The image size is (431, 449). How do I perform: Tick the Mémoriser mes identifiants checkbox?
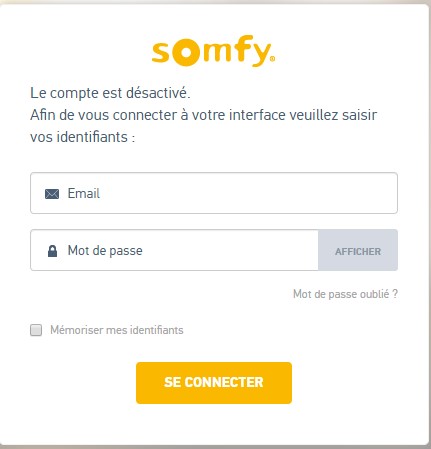point(36,330)
